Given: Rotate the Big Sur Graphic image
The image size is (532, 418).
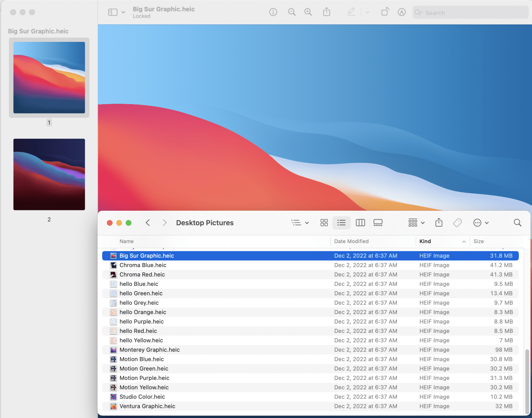Looking at the screenshot, I should click(385, 12).
